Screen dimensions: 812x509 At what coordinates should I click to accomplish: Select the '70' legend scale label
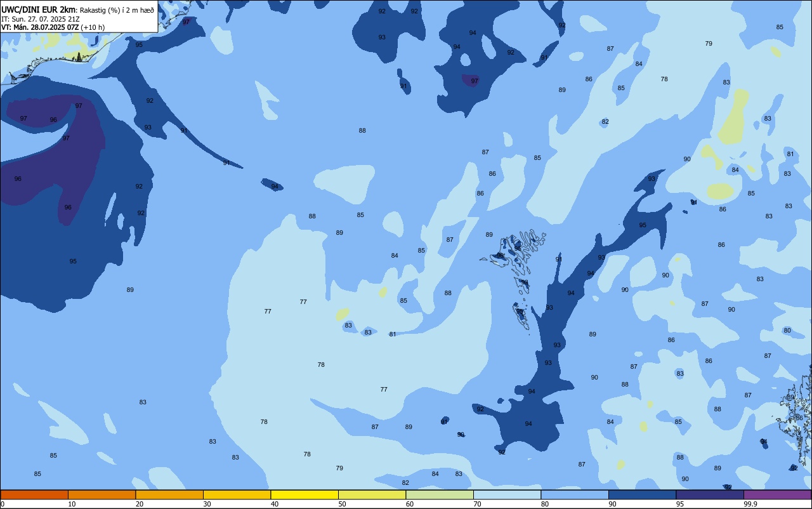click(x=477, y=504)
